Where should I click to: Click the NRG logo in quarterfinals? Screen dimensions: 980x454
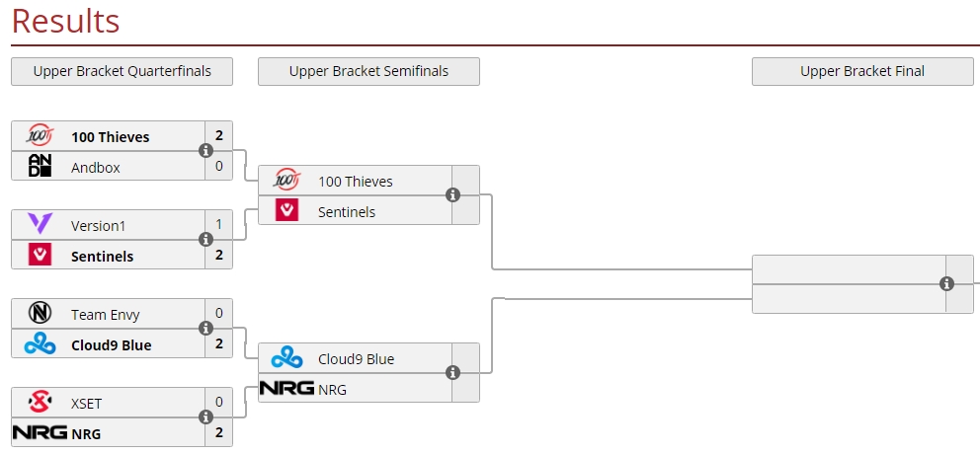click(x=40, y=432)
